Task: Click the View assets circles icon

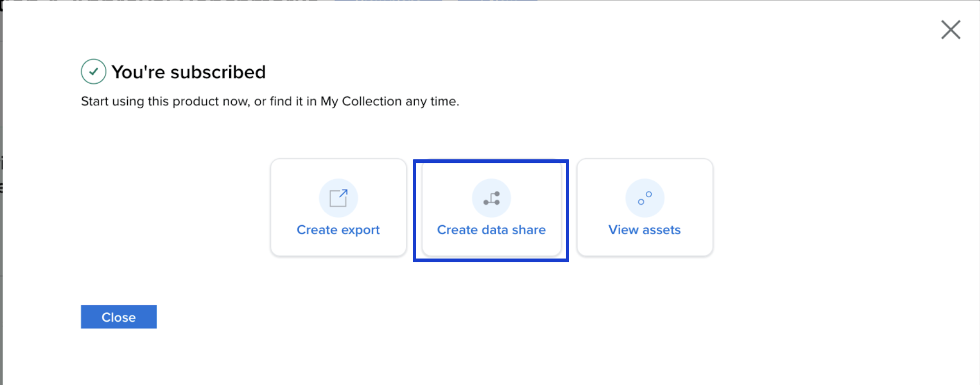Action: [644, 198]
